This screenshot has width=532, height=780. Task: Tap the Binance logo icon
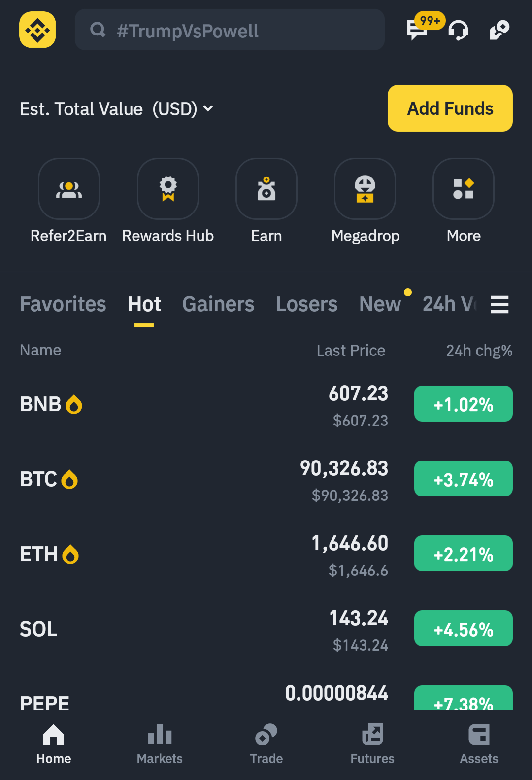(x=37, y=30)
